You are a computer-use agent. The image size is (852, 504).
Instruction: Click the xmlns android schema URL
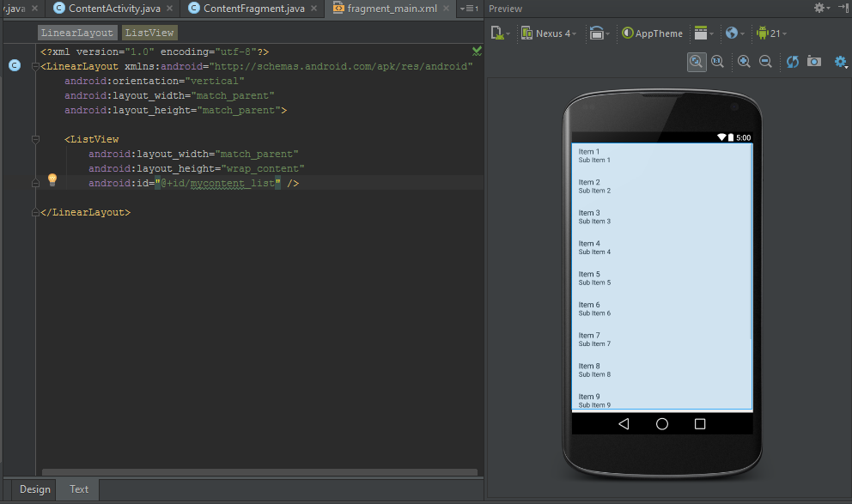[x=341, y=66]
